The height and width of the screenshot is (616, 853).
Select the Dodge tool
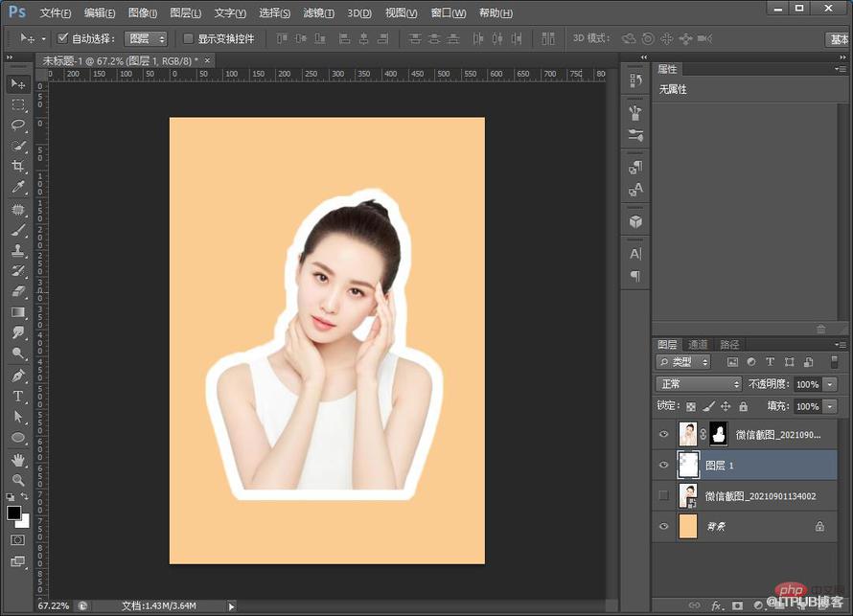[x=18, y=354]
